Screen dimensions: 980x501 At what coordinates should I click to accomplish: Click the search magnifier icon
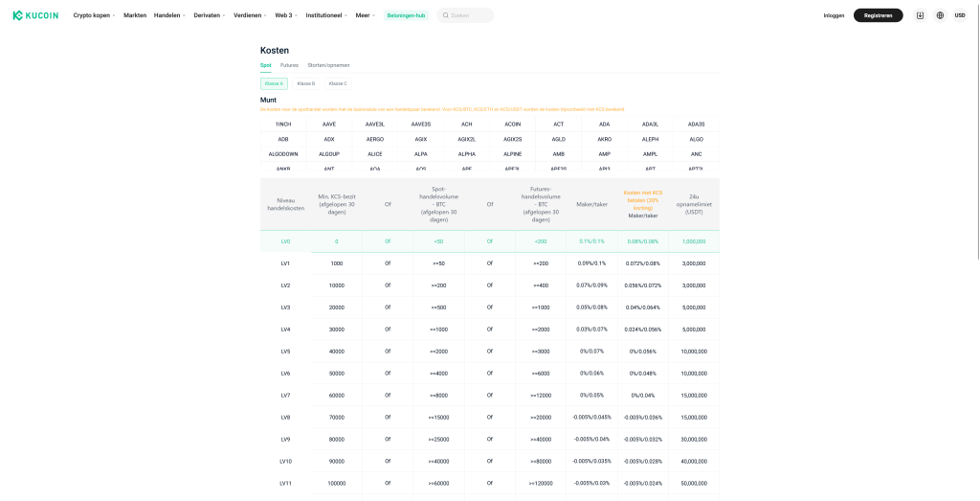click(x=446, y=15)
